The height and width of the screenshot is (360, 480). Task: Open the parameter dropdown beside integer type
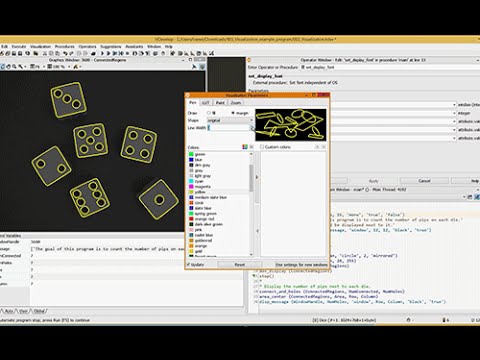(x=454, y=113)
